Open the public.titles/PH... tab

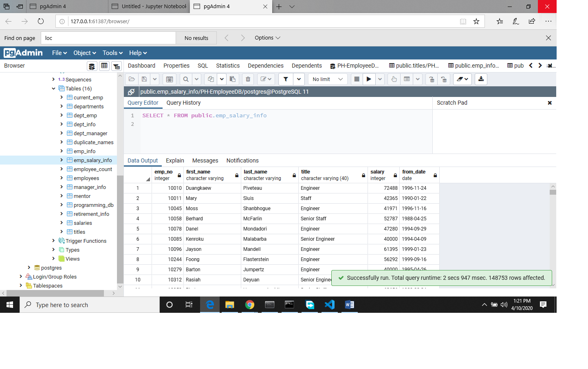pos(414,66)
